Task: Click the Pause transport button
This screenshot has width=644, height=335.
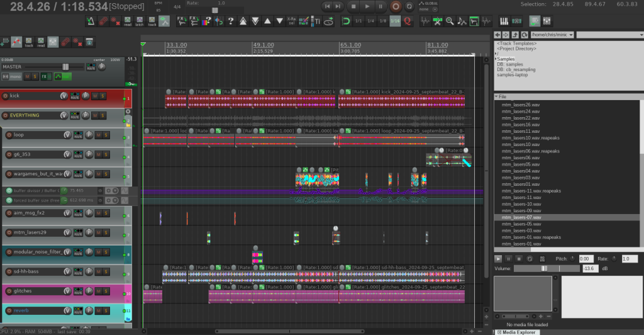Action: pyautogui.click(x=380, y=6)
